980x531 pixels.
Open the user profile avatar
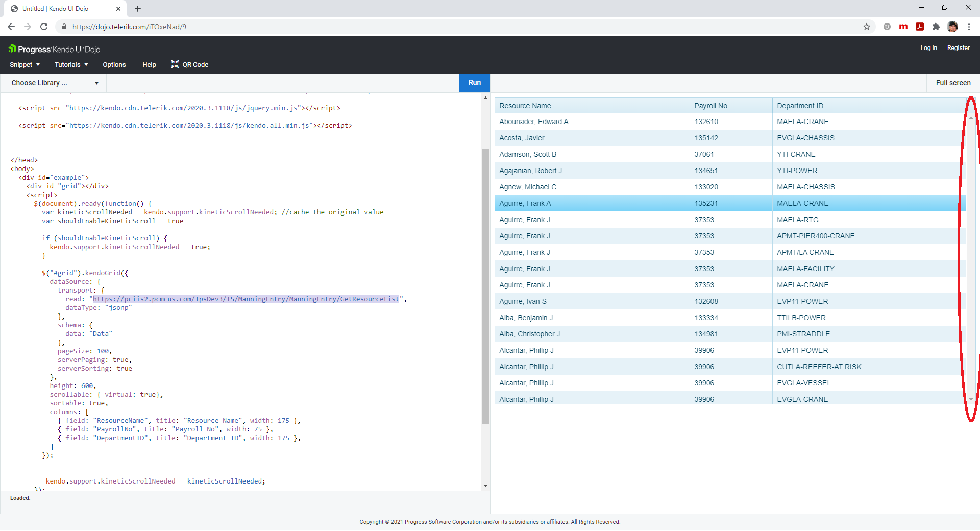952,27
